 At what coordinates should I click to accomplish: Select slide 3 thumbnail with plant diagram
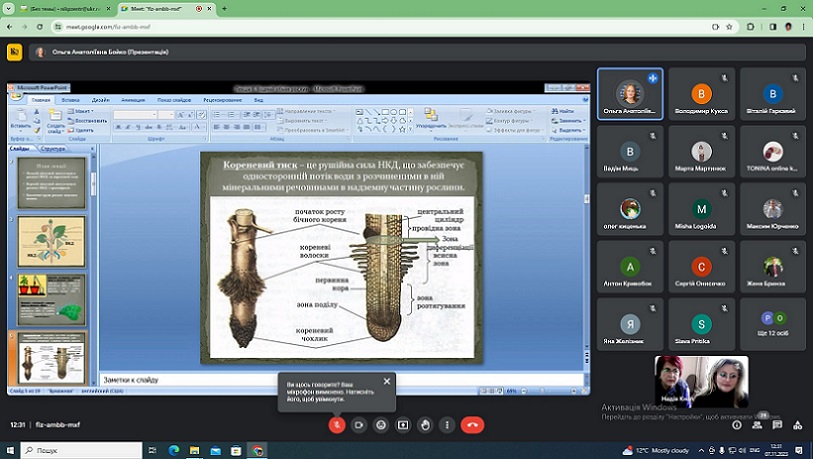pos(51,242)
